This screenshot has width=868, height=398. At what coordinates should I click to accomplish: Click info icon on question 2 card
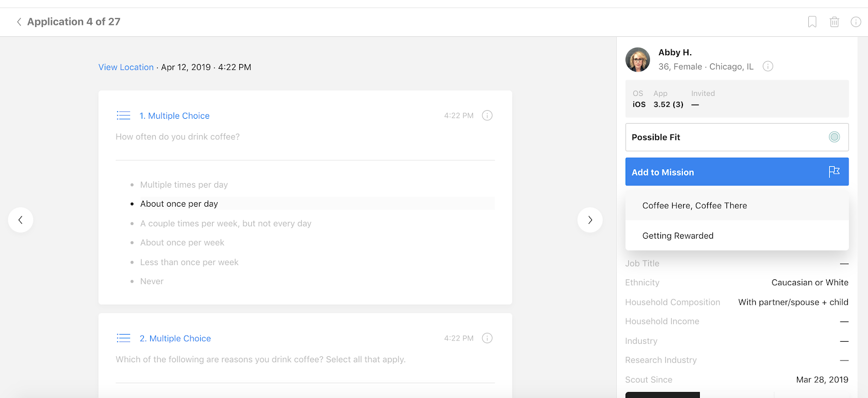tap(487, 338)
